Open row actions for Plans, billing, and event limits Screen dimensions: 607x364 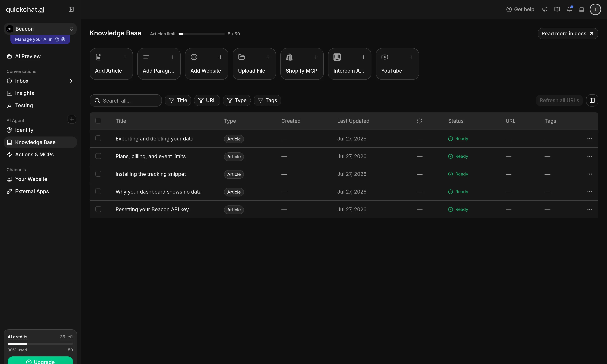click(x=590, y=156)
